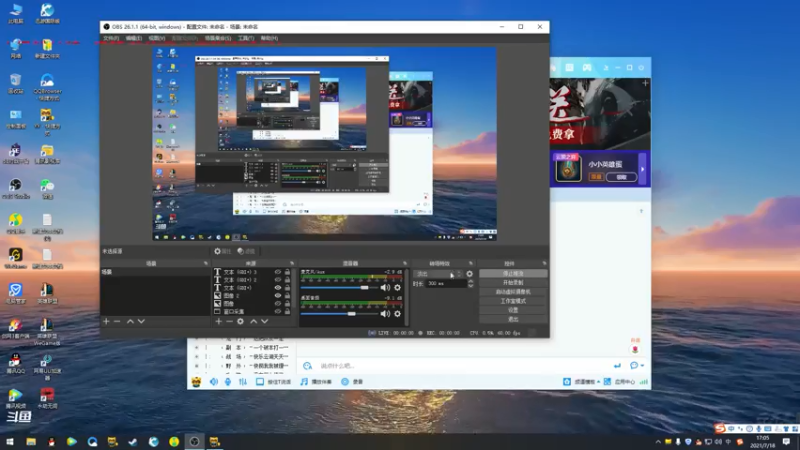Viewport: 800px width, 450px height.
Task: Mute the desktop audio speaker icon
Action: coord(385,314)
